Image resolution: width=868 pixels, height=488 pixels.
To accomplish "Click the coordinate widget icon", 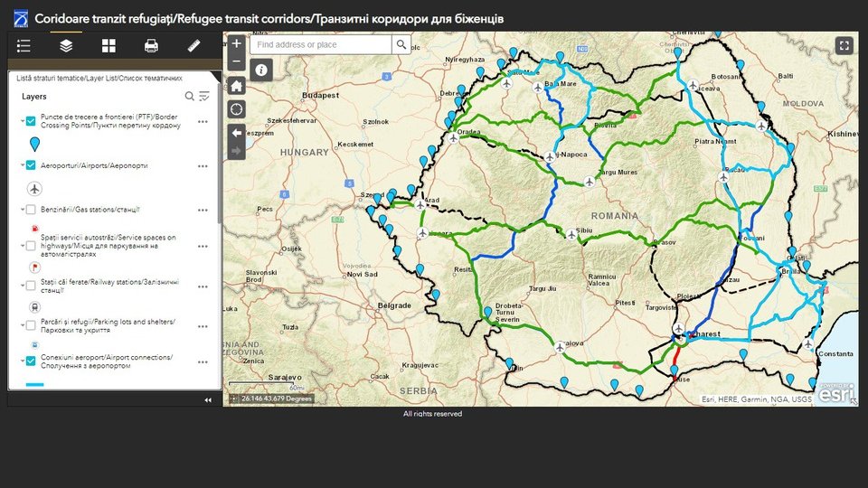I will click(x=233, y=399).
